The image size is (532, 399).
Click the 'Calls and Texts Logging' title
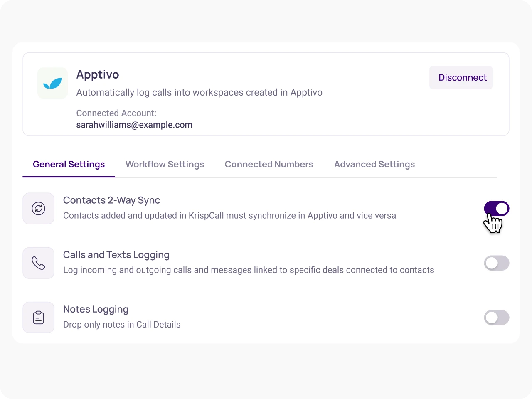(116, 255)
